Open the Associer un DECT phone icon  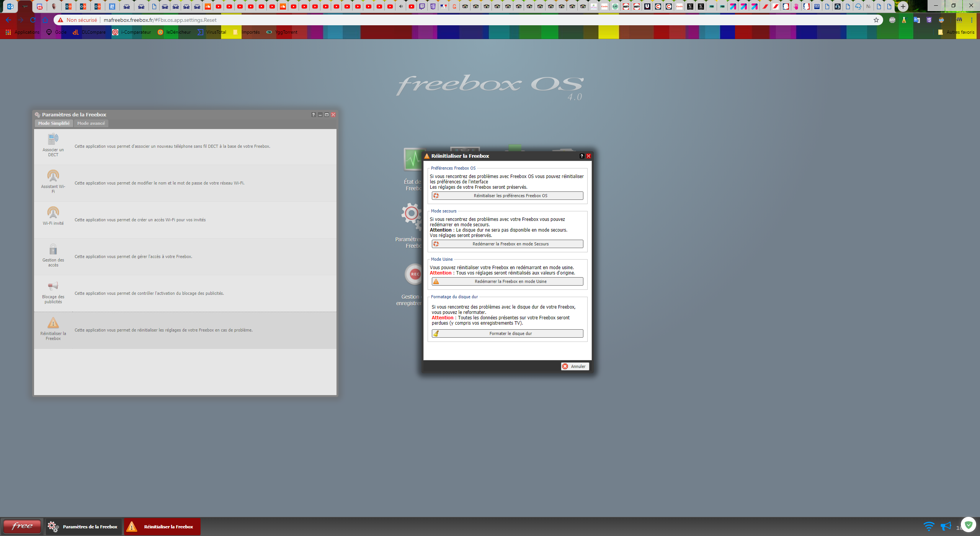(53, 139)
